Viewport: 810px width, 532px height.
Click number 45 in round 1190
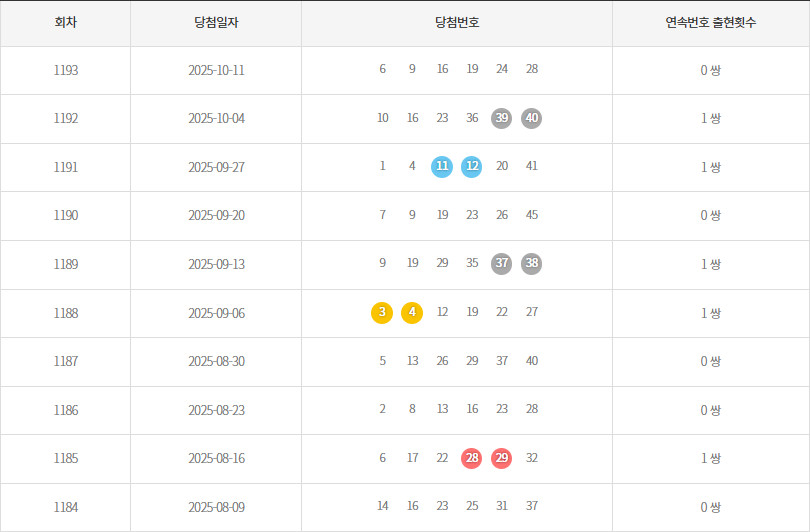[x=532, y=215]
